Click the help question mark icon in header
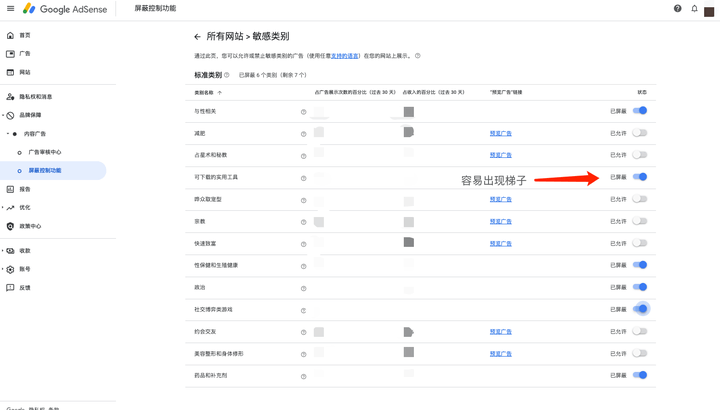Screen dimensions: 720x410 pos(677,9)
